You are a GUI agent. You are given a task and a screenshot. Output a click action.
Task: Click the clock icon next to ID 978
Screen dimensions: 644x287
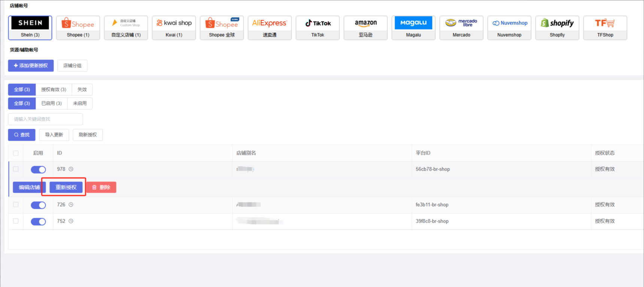tap(71, 169)
